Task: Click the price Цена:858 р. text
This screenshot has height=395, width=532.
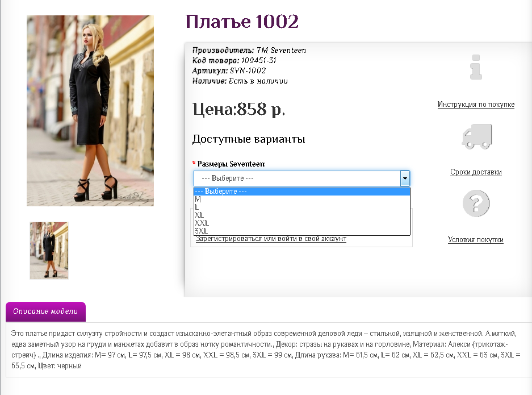Action: pos(238,109)
